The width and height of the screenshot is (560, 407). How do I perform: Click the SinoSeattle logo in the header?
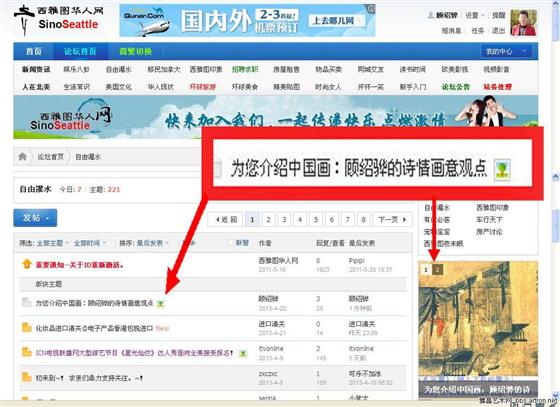[59, 20]
